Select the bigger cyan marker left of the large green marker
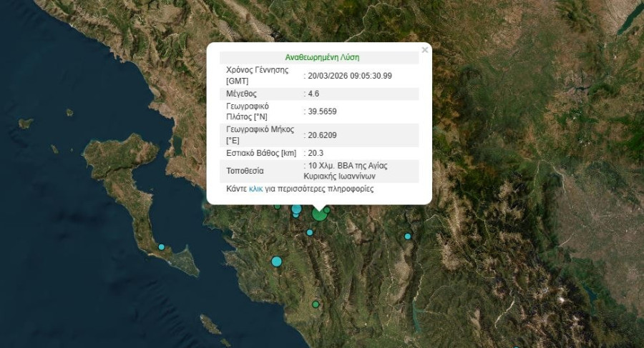 pyautogui.click(x=296, y=209)
